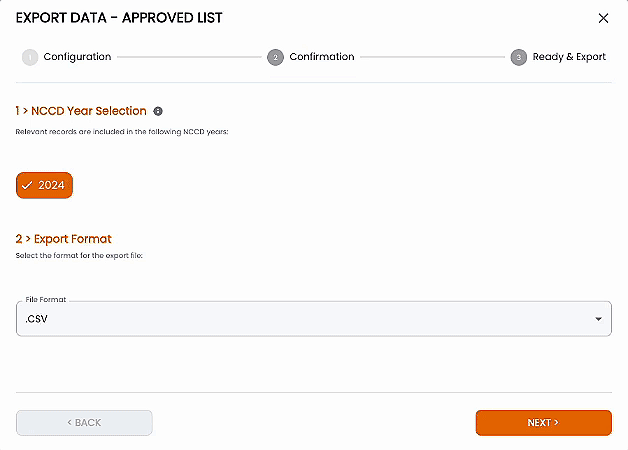The height and width of the screenshot is (450, 628).
Task: Open the .CSV file format combo box
Action: 300,319
